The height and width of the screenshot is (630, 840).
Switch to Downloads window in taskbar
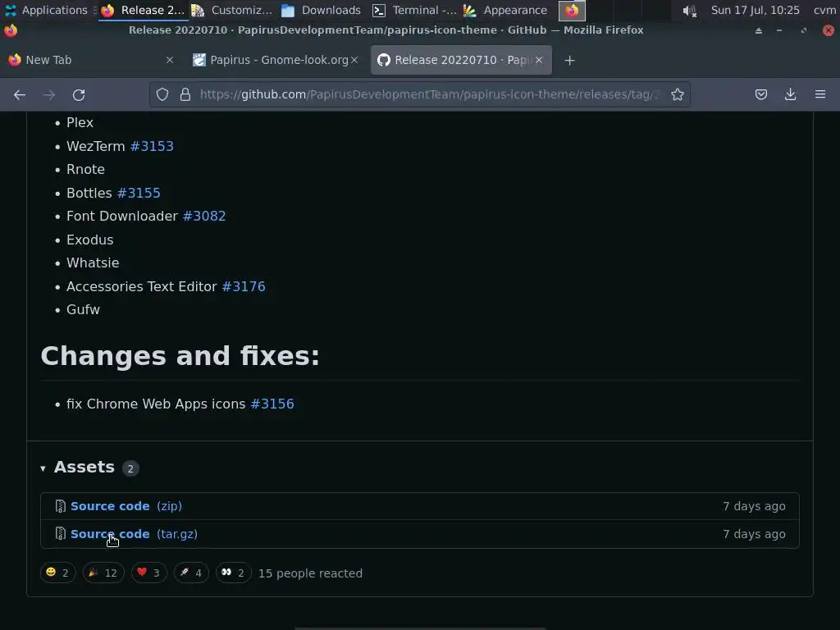[x=321, y=10]
